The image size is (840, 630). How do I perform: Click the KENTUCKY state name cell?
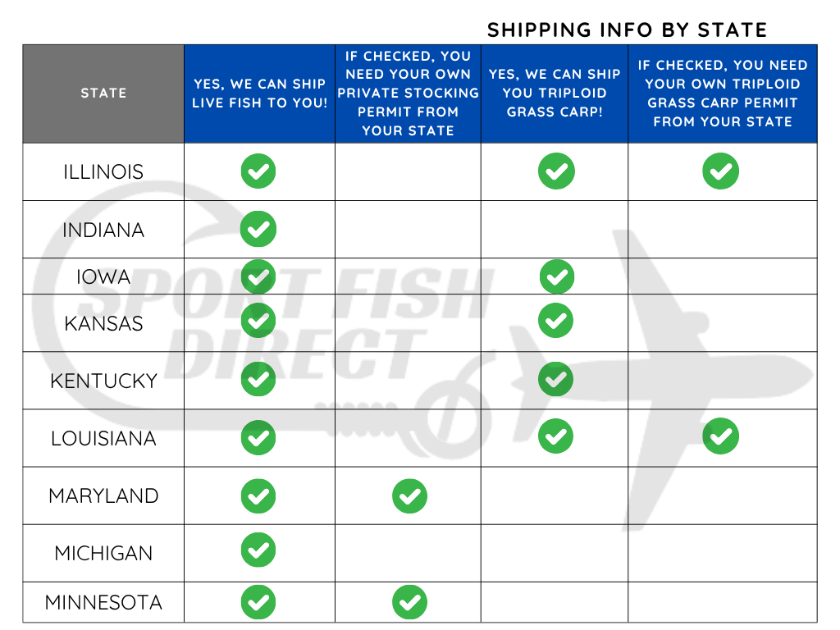[103, 381]
